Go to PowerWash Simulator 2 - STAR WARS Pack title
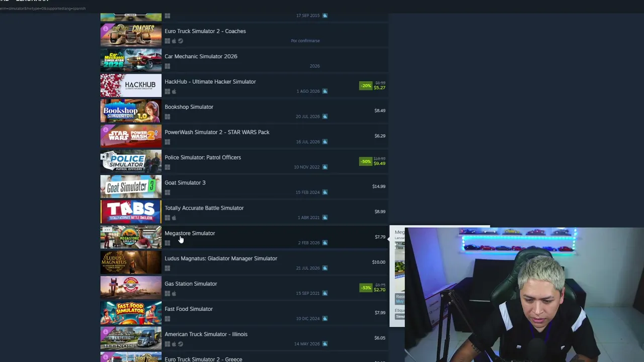The height and width of the screenshot is (362, 644). pos(217,132)
